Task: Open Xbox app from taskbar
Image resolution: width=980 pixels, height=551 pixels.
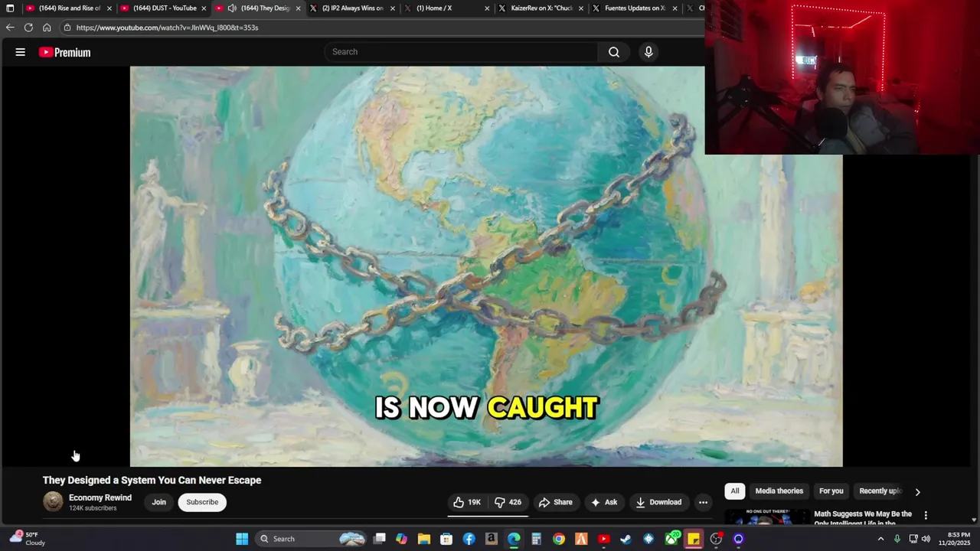Action: pyautogui.click(x=671, y=539)
